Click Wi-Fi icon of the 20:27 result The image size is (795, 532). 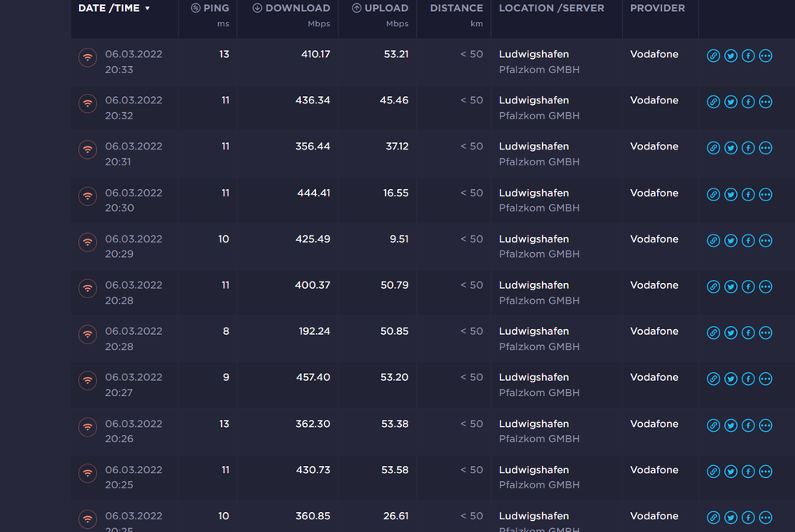[88, 380]
